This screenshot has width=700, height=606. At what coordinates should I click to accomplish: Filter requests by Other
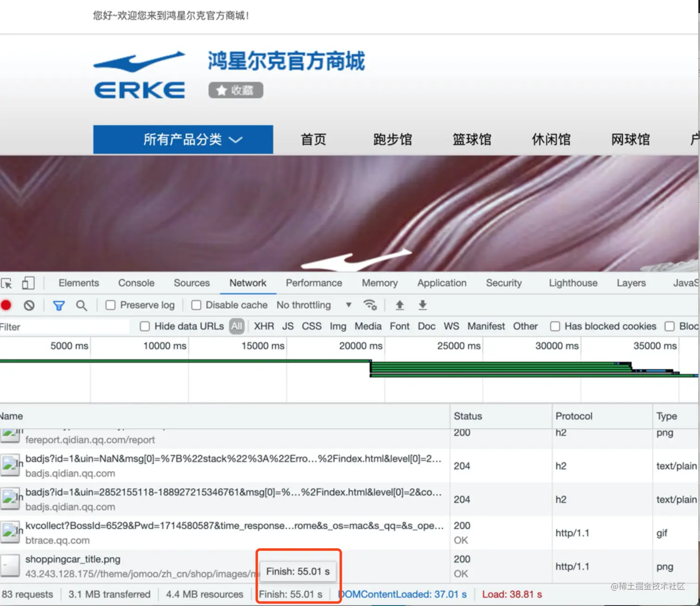525,326
